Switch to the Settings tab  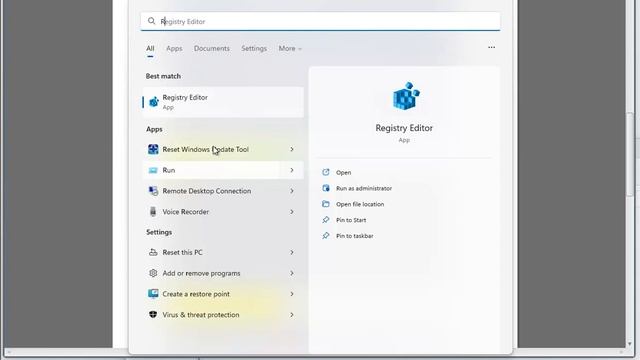(254, 48)
